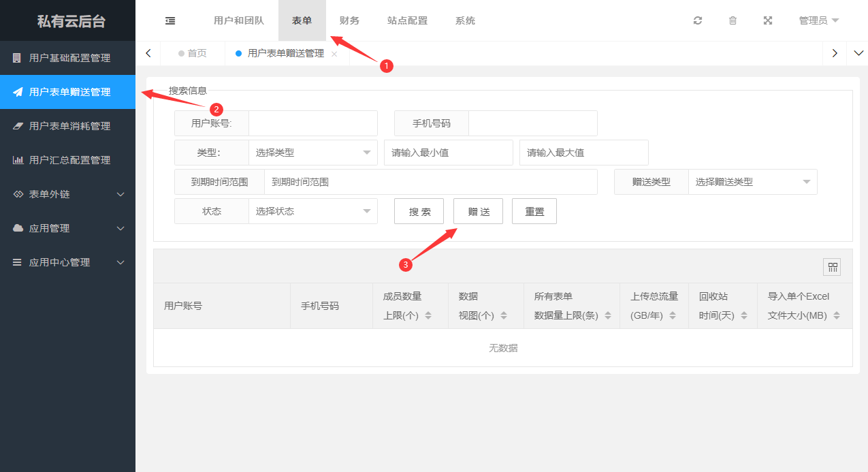Viewport: 868px width, 472px height.
Task: Collapse the sidebar using the menu-fold icon
Action: coord(170,20)
